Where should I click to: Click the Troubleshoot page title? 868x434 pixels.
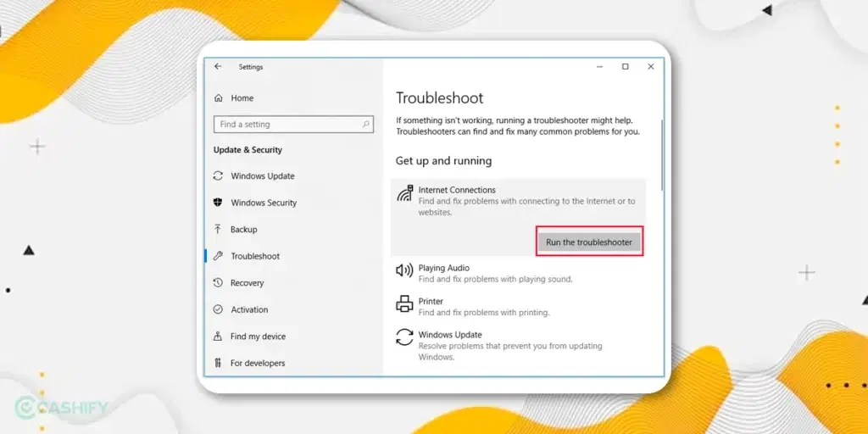440,98
